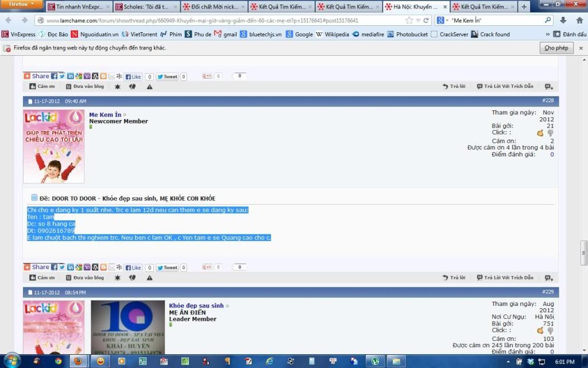Open the VnExpress bookmark

[19, 34]
